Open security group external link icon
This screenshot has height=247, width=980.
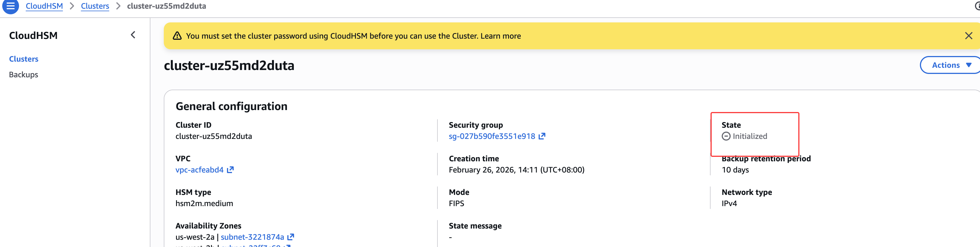click(x=542, y=136)
